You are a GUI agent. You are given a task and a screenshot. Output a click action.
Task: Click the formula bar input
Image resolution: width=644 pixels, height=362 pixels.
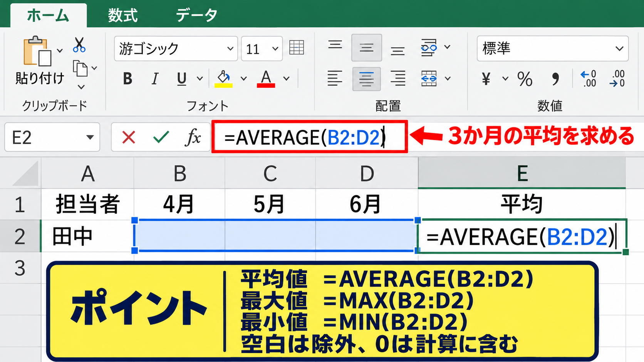click(x=310, y=137)
